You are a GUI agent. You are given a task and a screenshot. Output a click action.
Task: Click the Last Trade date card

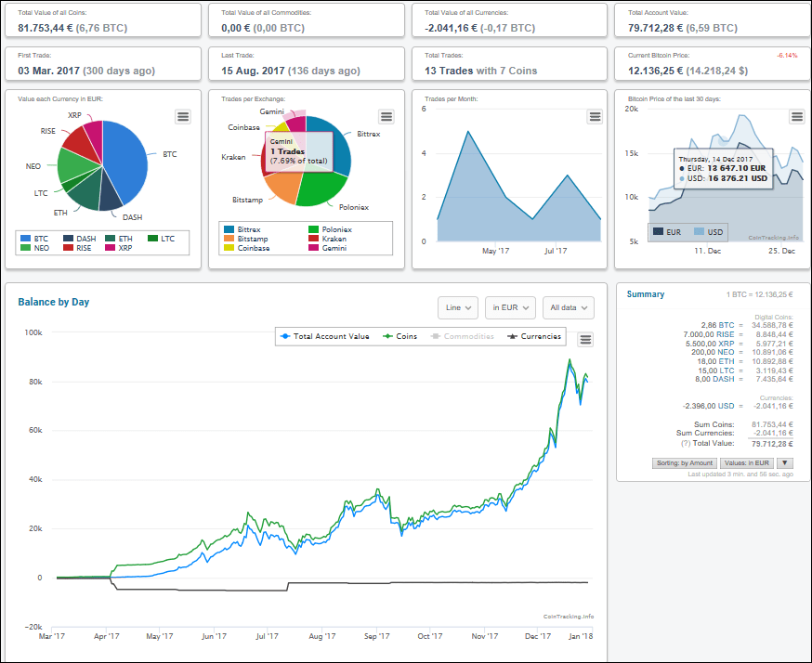point(306,64)
